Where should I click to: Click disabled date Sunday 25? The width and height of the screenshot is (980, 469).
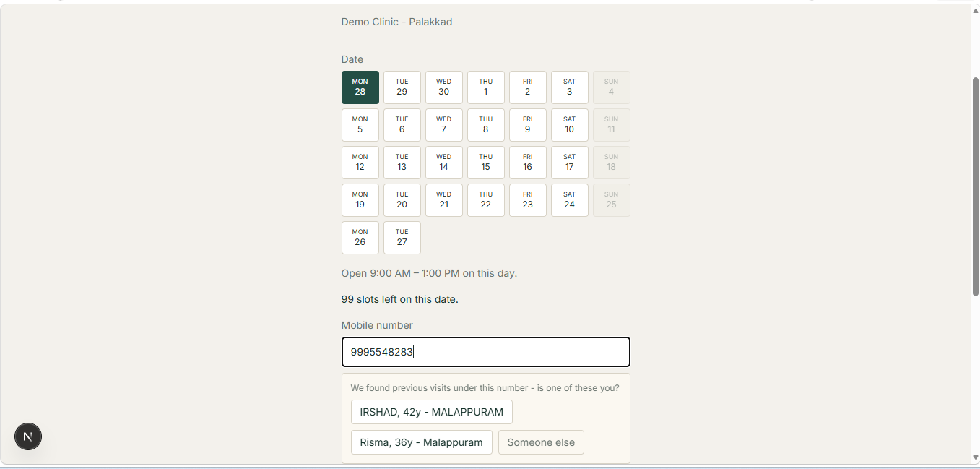click(x=612, y=200)
